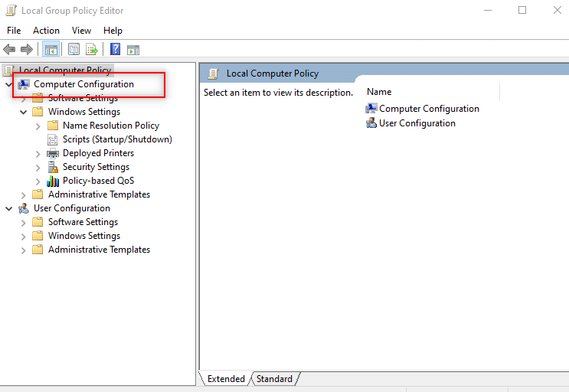Expand the Deployed Printers node

pyautogui.click(x=38, y=154)
